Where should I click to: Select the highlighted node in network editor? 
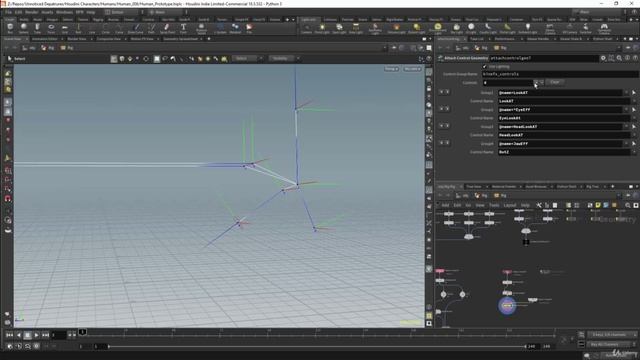pos(507,305)
